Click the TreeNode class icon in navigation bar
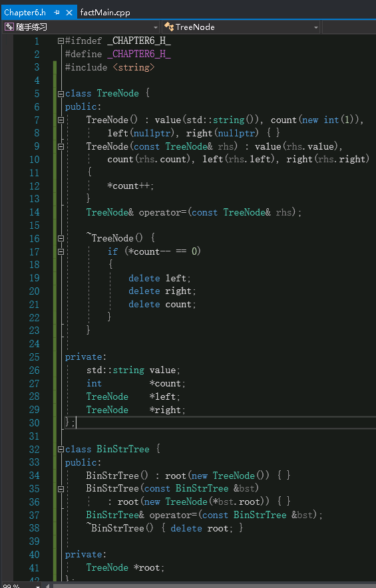 point(169,27)
